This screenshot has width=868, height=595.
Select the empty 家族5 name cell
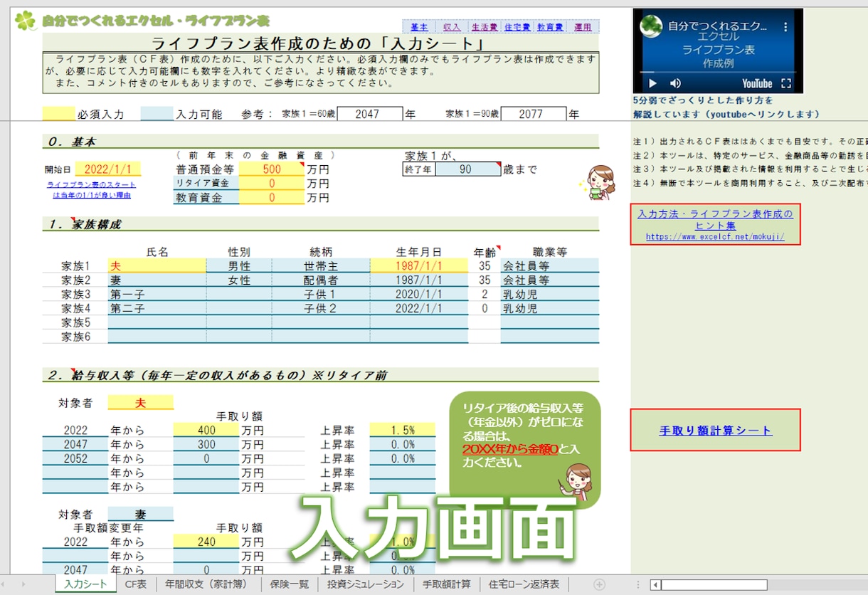pos(157,322)
